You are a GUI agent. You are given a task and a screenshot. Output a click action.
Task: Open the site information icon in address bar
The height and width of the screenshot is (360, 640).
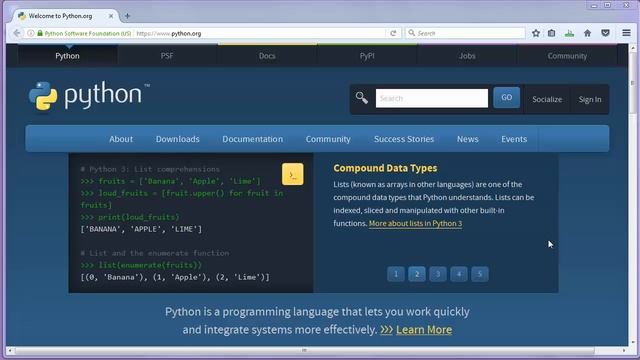[x=31, y=33]
